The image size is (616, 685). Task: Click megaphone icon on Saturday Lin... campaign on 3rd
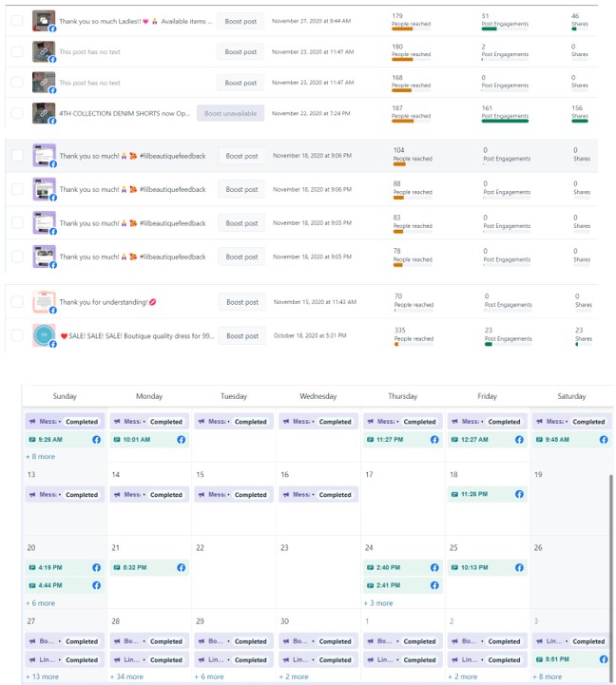click(x=540, y=641)
